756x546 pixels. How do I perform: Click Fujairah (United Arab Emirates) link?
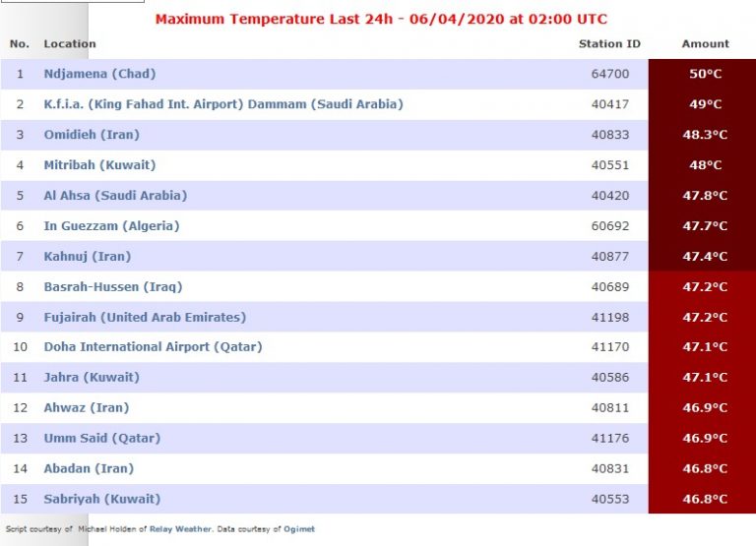coord(145,318)
